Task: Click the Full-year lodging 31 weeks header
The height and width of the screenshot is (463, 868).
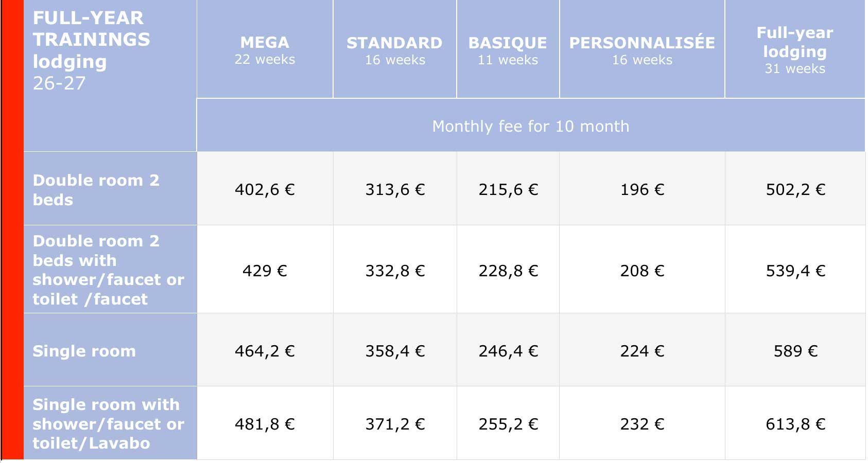Action: click(x=795, y=49)
